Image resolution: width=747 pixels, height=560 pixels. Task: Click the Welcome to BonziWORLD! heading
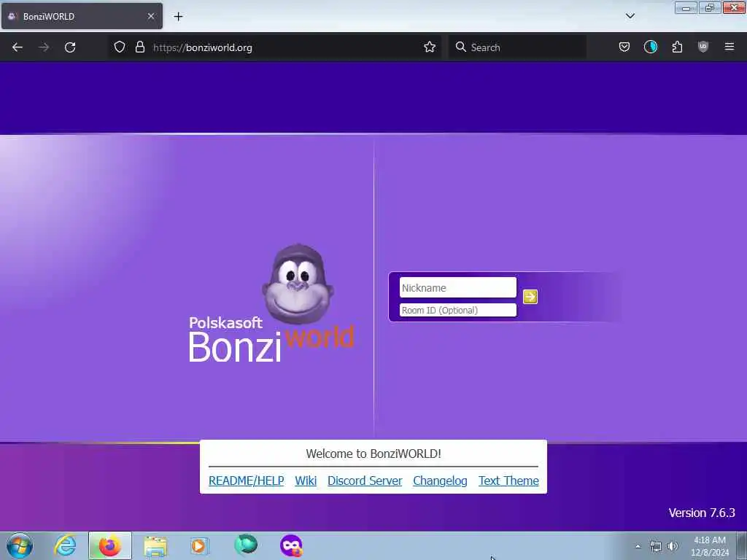pyautogui.click(x=373, y=454)
